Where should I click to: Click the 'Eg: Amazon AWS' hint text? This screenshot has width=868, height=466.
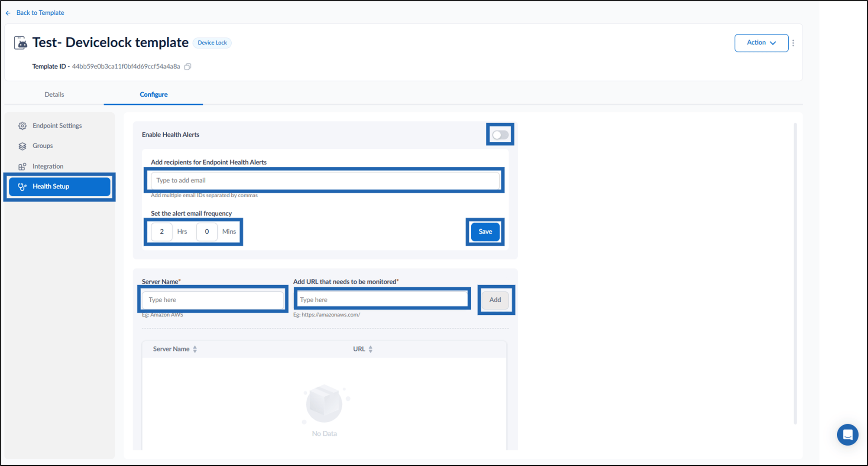[162, 315]
